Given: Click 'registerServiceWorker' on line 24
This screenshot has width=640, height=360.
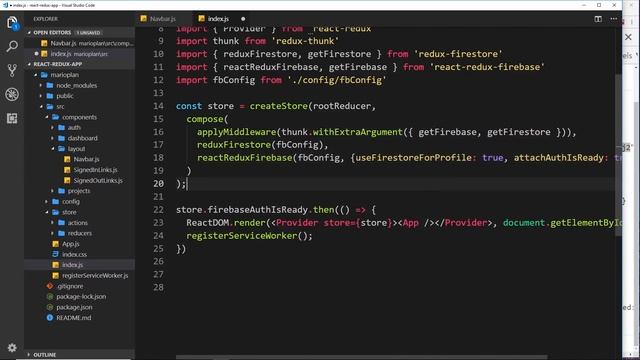Looking at the screenshot, I should pyautogui.click(x=242, y=236).
